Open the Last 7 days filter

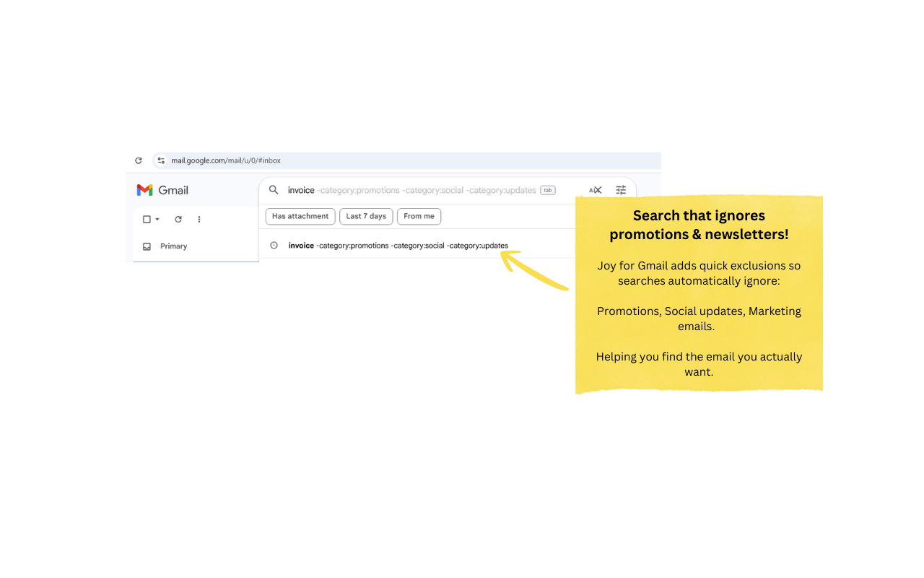tap(365, 216)
